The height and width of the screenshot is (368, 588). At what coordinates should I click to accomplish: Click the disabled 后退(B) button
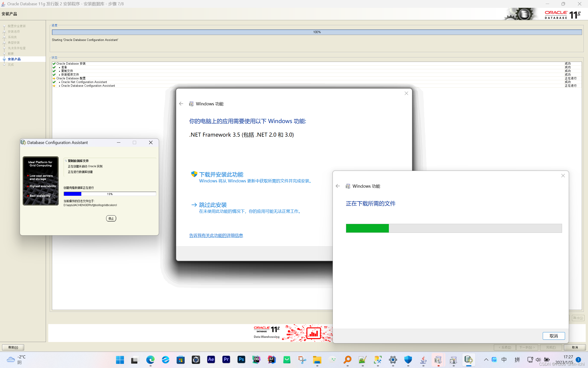[505, 347]
